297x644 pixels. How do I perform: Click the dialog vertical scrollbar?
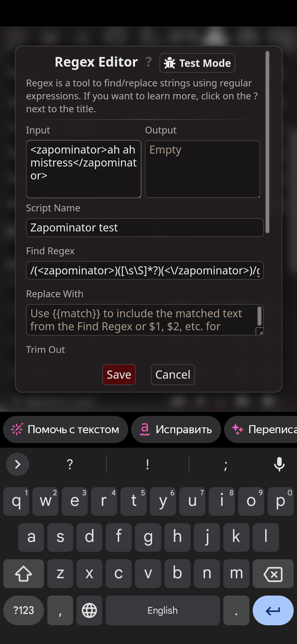[x=267, y=142]
